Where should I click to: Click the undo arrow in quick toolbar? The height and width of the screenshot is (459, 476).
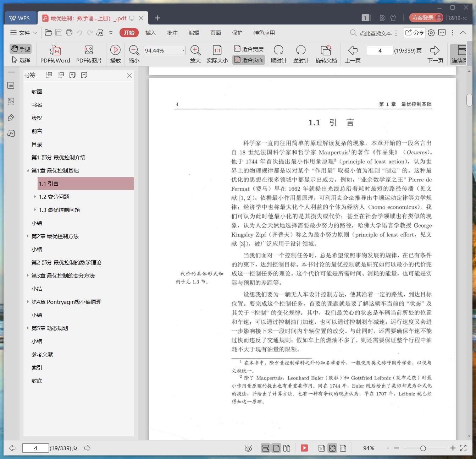79,33
